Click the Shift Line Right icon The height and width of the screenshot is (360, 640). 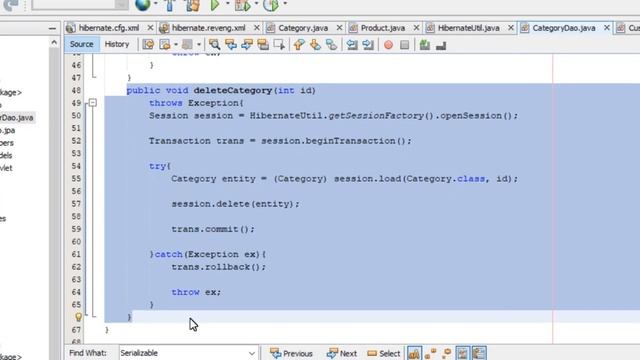pos(368,44)
